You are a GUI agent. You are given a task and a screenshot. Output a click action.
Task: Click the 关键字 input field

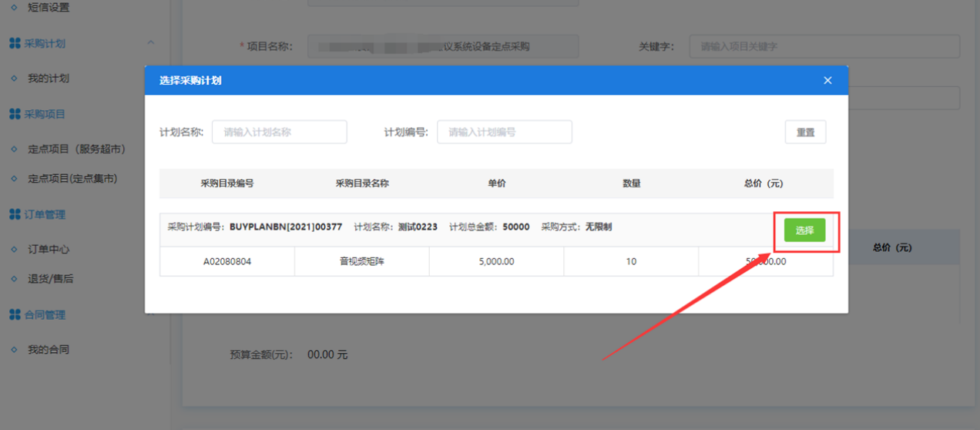click(824, 46)
